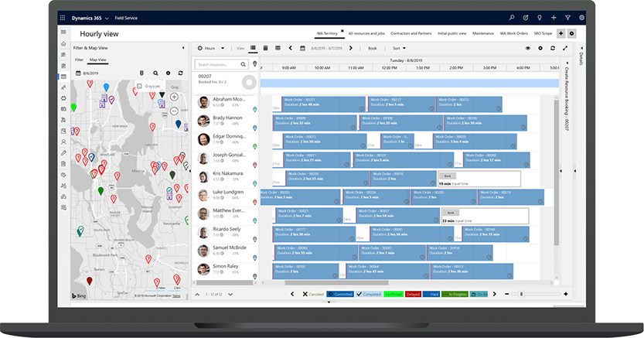The image size is (644, 338).
Task: Click the Committed status legend color
Action: click(x=339, y=294)
